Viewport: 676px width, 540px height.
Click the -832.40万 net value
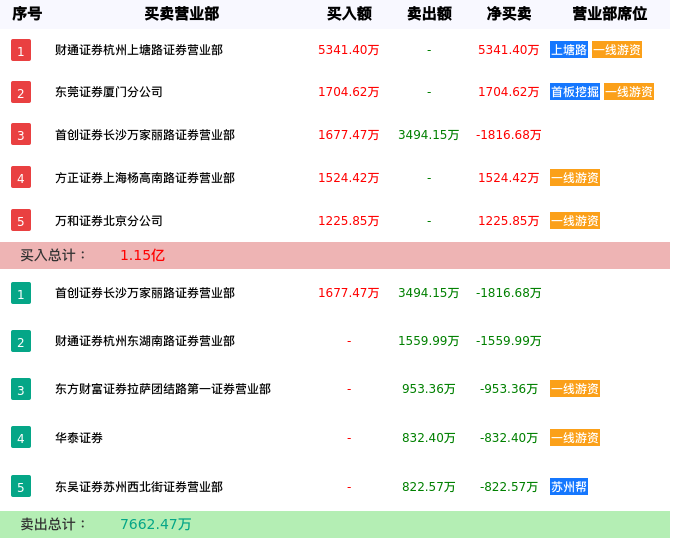(509, 438)
